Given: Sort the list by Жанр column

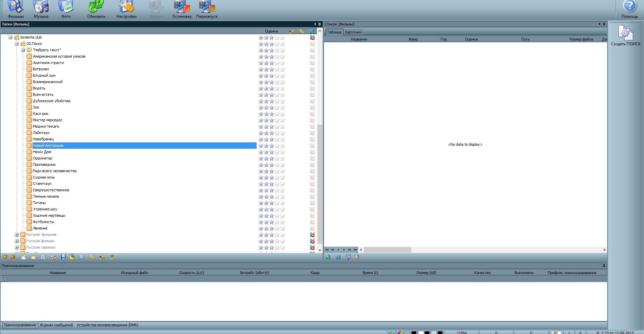Looking at the screenshot, I should pos(413,39).
